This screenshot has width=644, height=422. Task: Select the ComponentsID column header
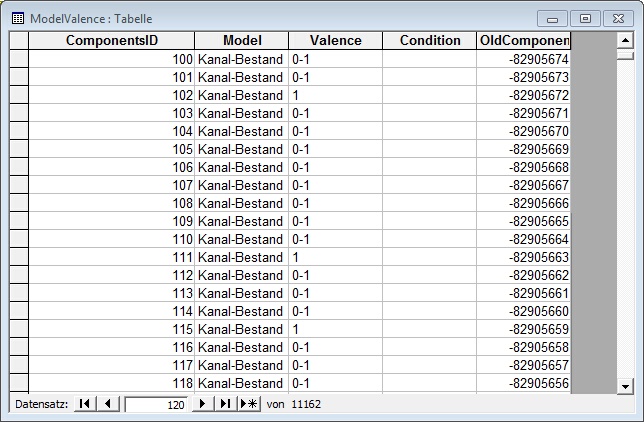pos(111,41)
